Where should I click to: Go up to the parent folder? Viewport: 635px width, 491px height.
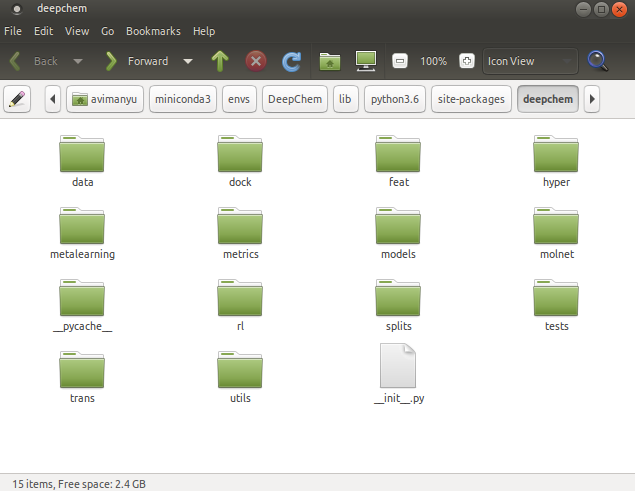coord(220,61)
